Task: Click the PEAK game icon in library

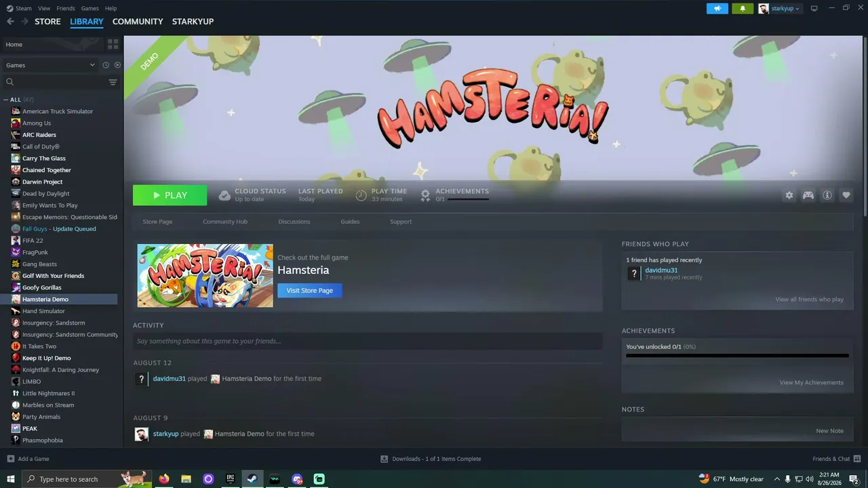Action: pos(16,428)
